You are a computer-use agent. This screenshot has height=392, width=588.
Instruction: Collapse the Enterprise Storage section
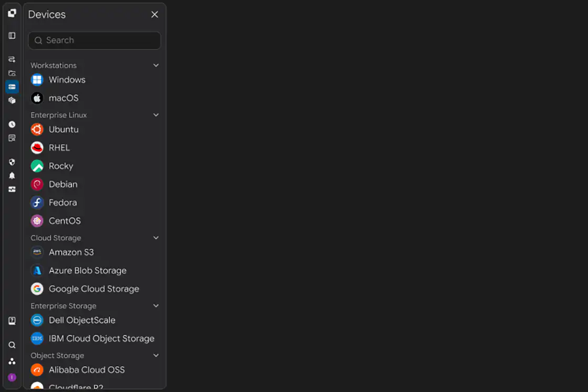pos(156,306)
